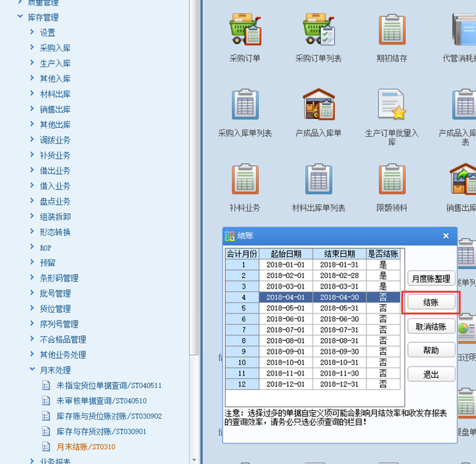Select row for accounting month 4
The width and height of the screenshot is (476, 464).
[x=313, y=297]
